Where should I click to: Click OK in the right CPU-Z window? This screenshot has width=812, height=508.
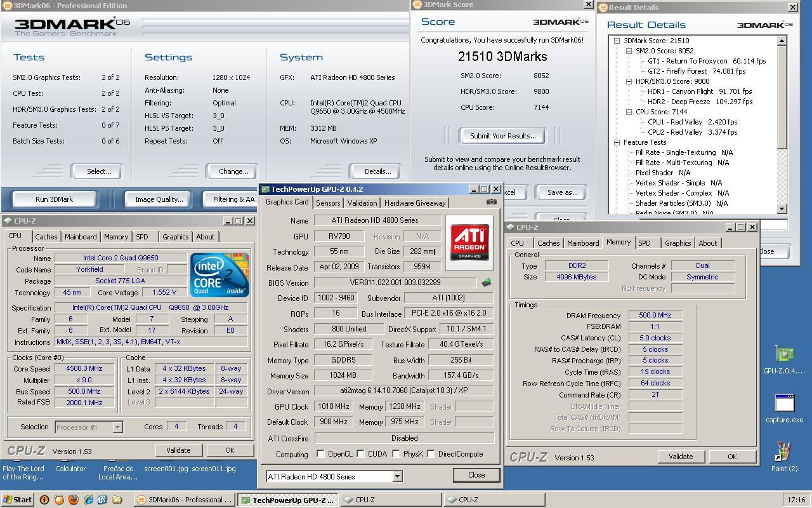point(732,457)
